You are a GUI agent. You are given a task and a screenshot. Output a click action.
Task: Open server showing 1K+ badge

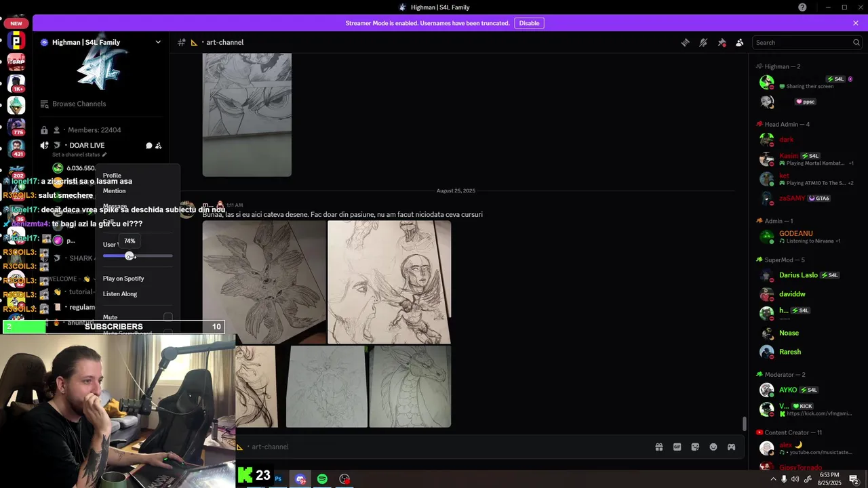click(16, 84)
